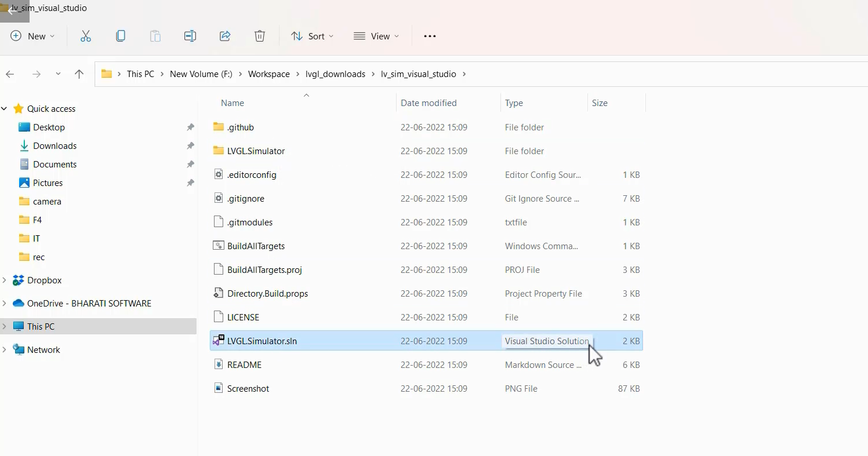Click the .gitignore file icon
Viewport: 868px width, 456px height.
[219, 198]
